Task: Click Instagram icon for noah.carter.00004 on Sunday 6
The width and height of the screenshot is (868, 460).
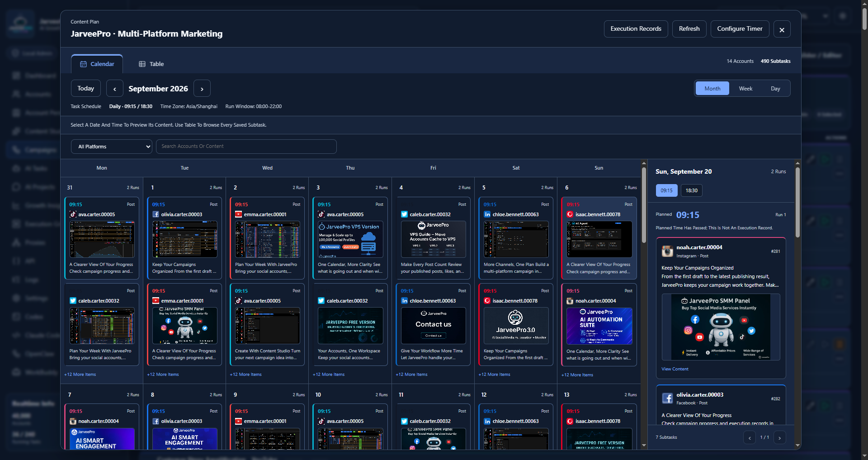Action: tap(570, 301)
